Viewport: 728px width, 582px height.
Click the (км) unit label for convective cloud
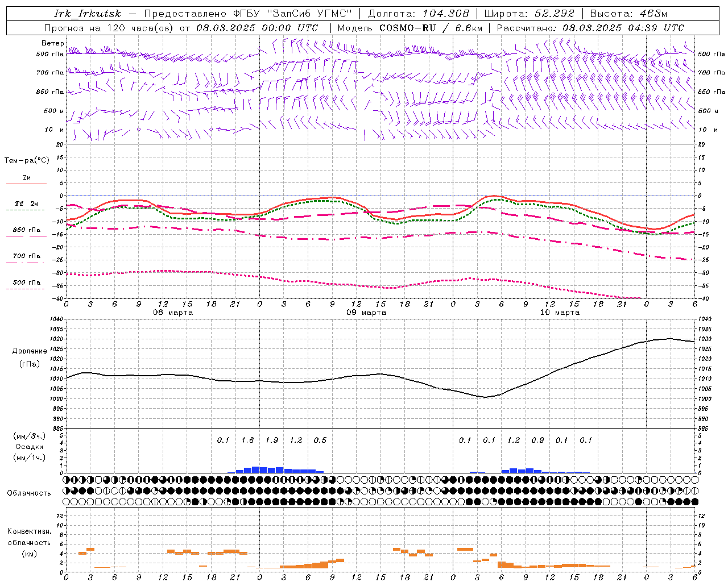pyautogui.click(x=29, y=554)
